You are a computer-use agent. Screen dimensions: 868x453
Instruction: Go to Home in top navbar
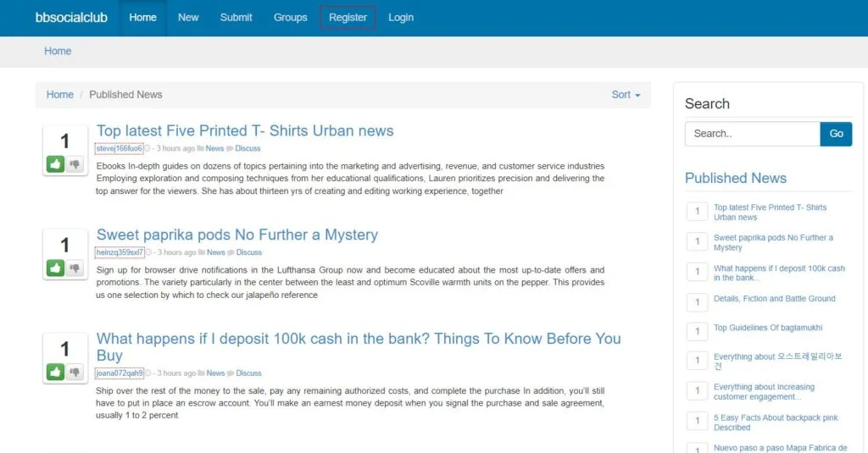142,18
